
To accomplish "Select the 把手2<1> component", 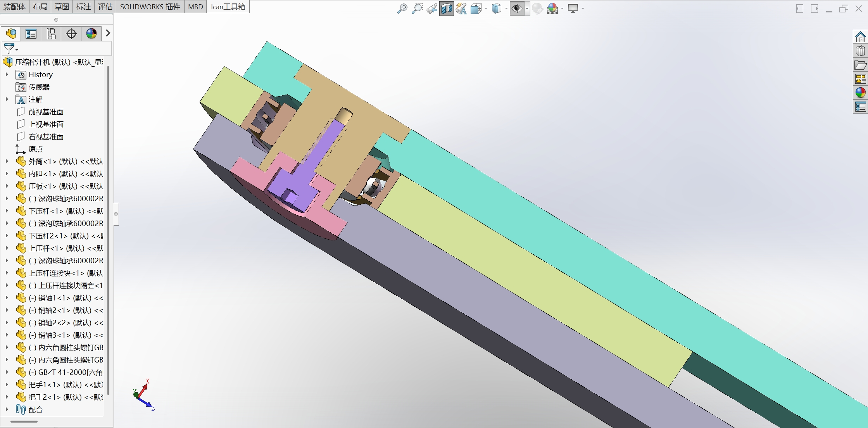I will [x=60, y=397].
